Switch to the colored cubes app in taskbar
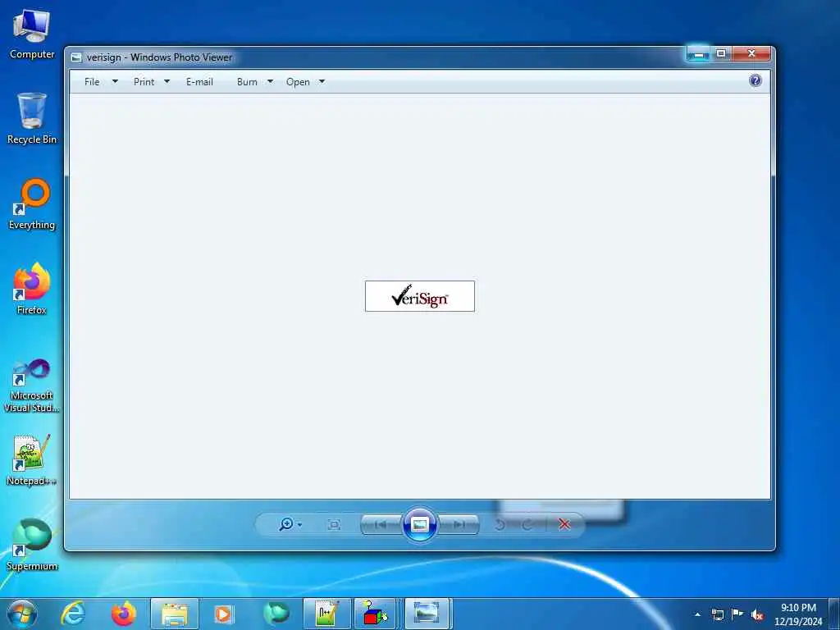The width and height of the screenshot is (840, 630). (x=376, y=614)
